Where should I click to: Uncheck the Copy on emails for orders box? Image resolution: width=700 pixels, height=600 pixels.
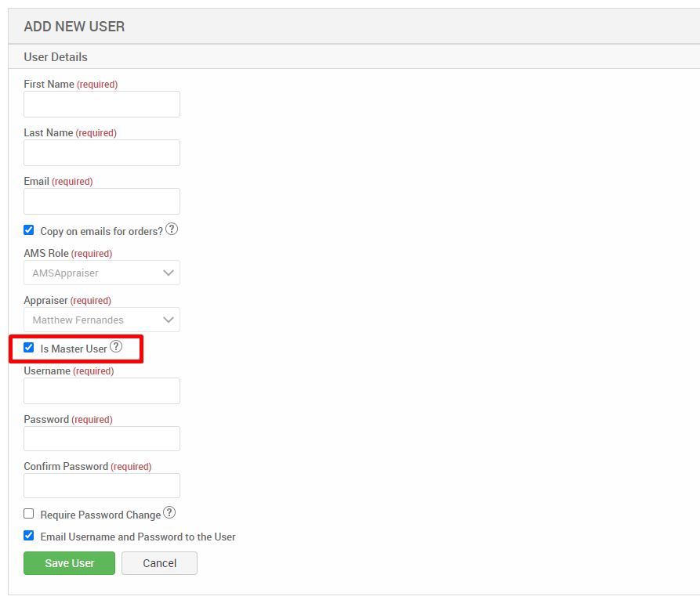pyautogui.click(x=28, y=230)
